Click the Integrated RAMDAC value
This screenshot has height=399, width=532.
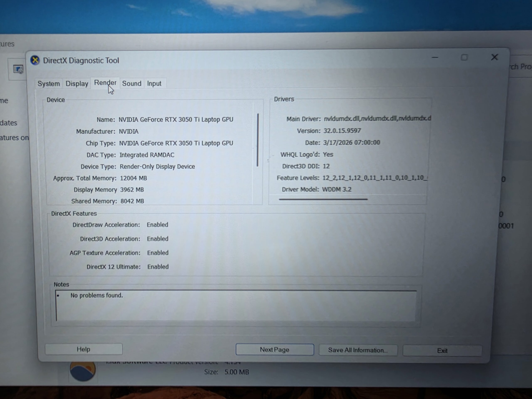tap(147, 155)
